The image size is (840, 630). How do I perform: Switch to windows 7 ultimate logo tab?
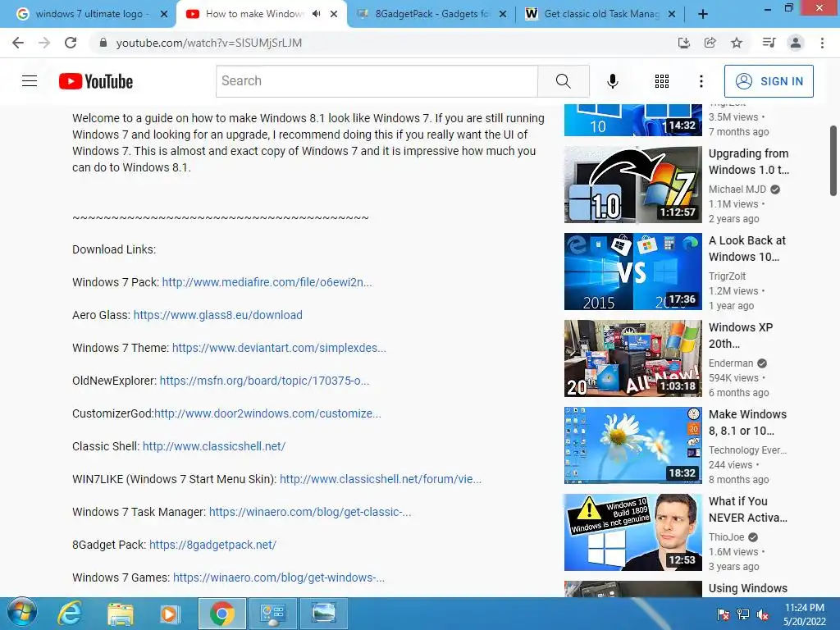point(89,14)
